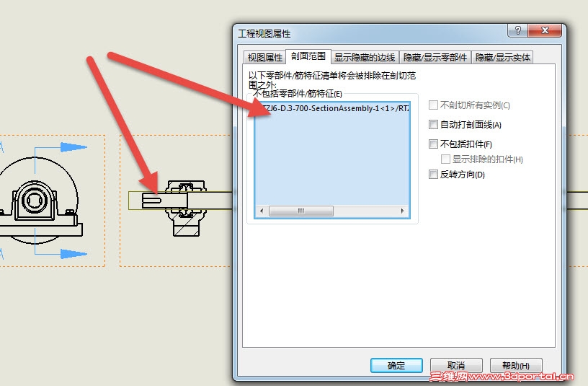Click the list's right scroll arrow
Image resolution: width=588 pixels, height=386 pixels.
click(x=403, y=211)
